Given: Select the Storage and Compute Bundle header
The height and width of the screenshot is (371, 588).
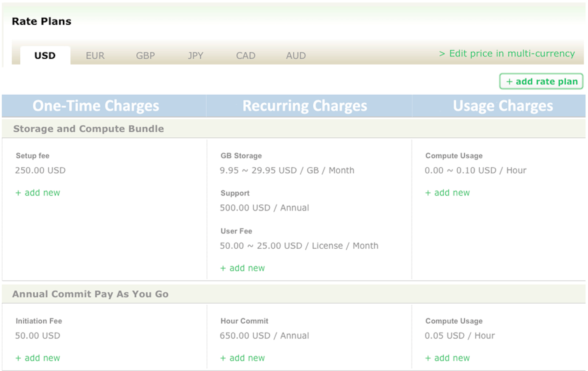Looking at the screenshot, I should click(88, 129).
